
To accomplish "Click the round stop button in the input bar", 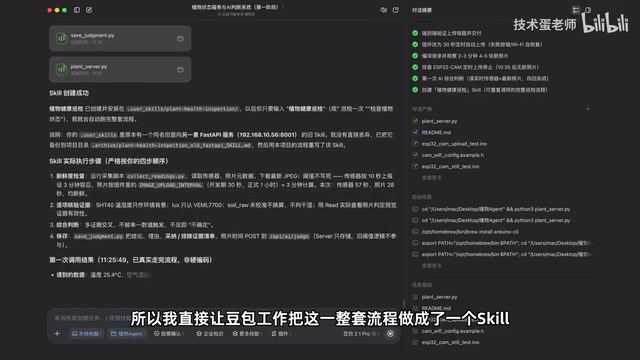I will (390, 333).
